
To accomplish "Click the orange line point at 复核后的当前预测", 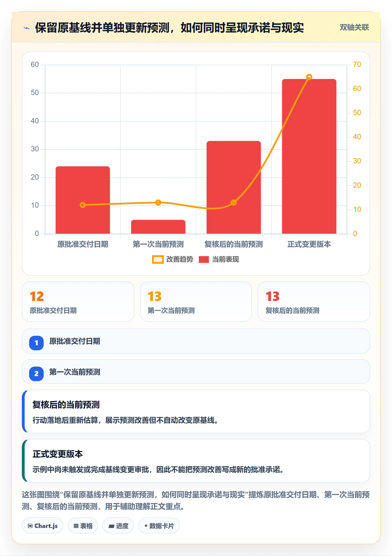I will (234, 202).
